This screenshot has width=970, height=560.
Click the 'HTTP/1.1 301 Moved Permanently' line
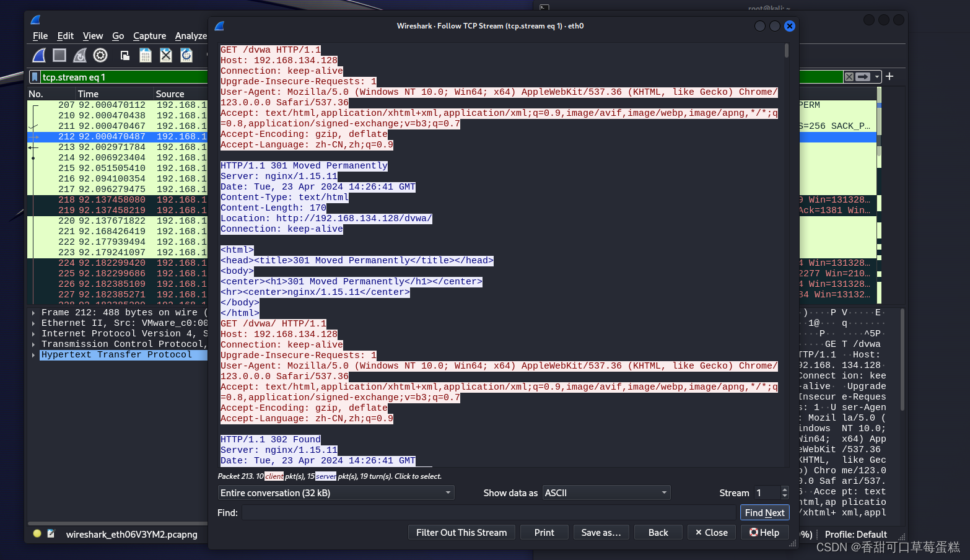pos(304,165)
